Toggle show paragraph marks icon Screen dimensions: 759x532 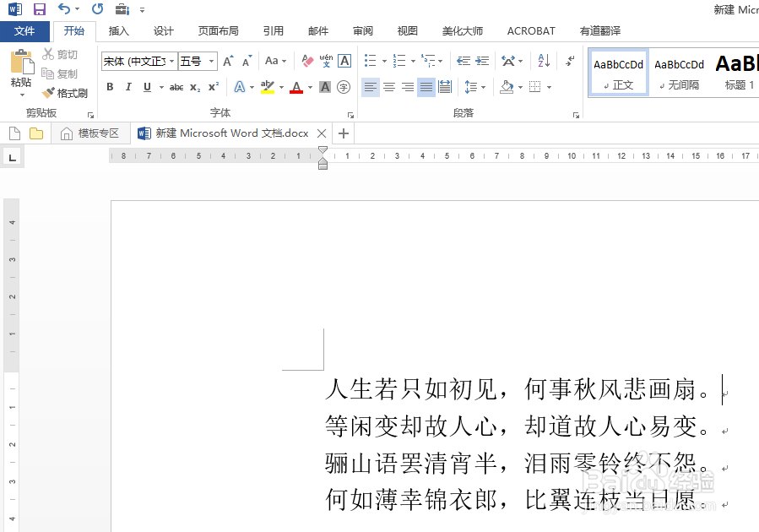coord(570,61)
